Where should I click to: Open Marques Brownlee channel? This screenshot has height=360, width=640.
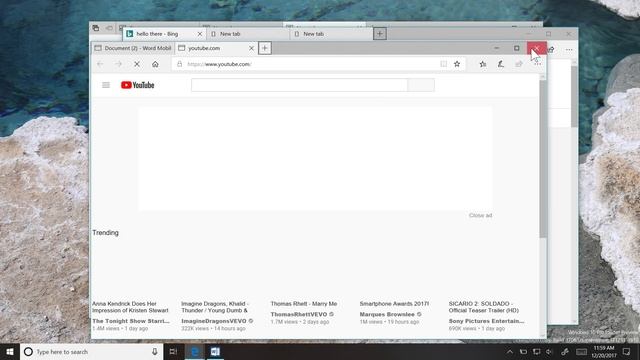point(387,314)
